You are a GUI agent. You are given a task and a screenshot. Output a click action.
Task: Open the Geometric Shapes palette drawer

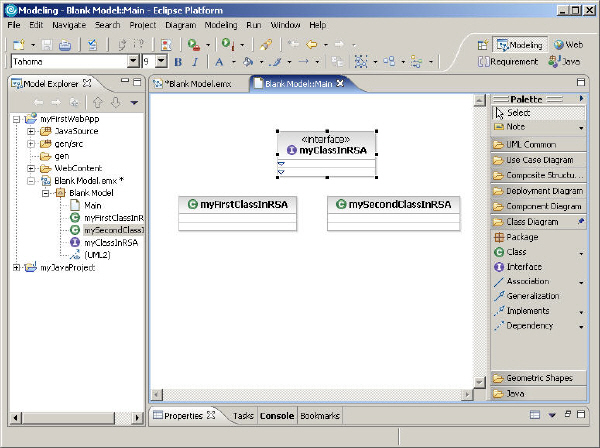pos(538,378)
